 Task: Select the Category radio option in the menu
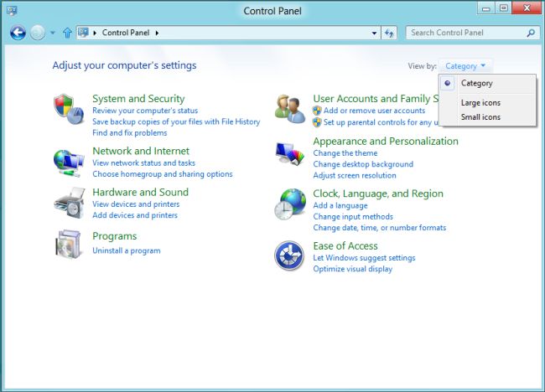pyautogui.click(x=448, y=83)
